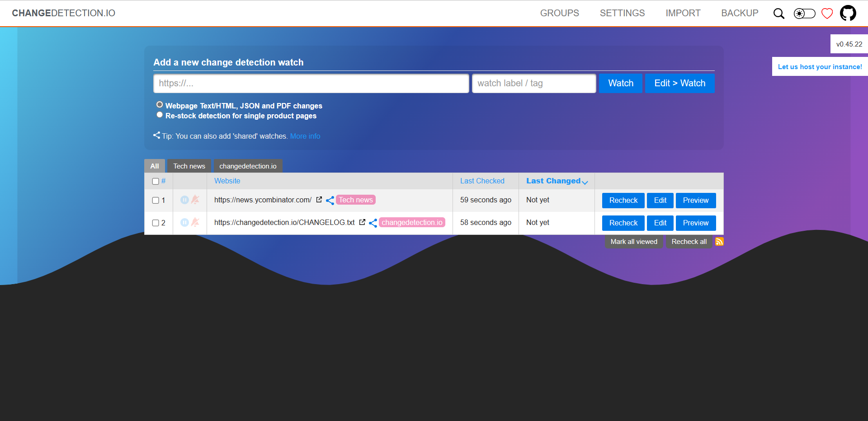Open the SETTINGS menu item
Screen dimensions: 868x421
coord(622,13)
